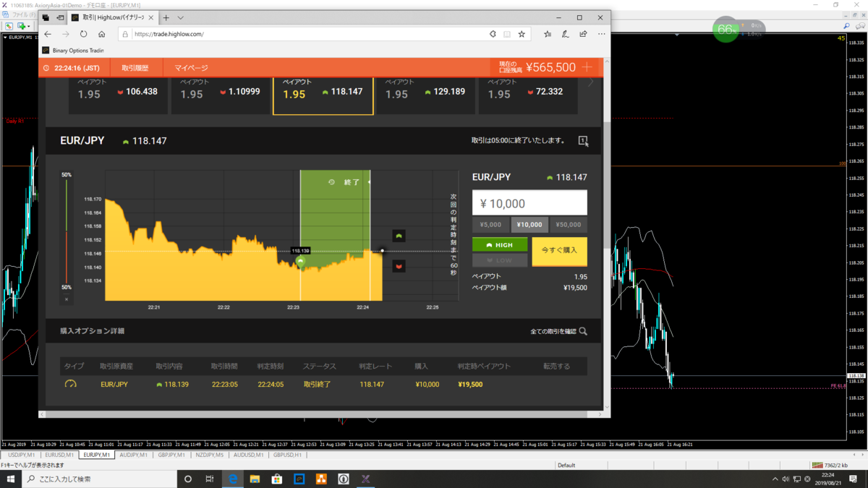
Task: Click the one-click trading icon beside the closing notice
Action: tap(583, 141)
